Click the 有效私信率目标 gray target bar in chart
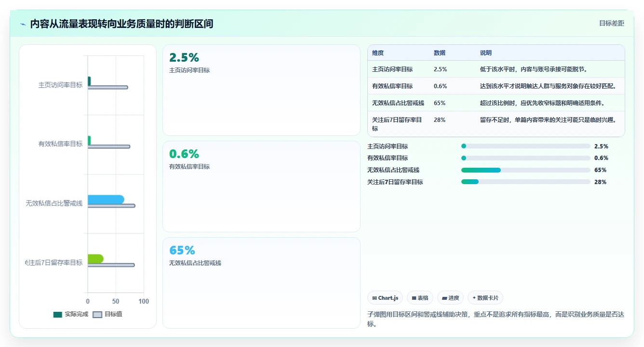644x347 pixels. [108, 147]
